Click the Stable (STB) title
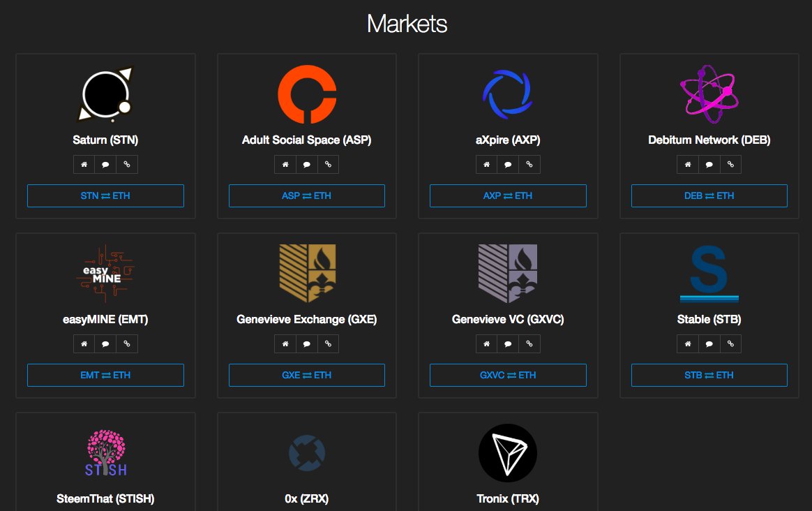The height and width of the screenshot is (511, 812). (x=709, y=319)
